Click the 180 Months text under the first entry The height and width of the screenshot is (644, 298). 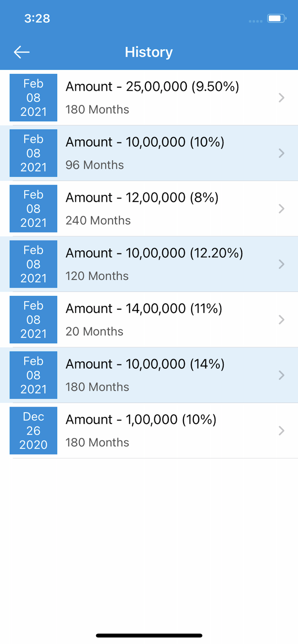click(97, 109)
